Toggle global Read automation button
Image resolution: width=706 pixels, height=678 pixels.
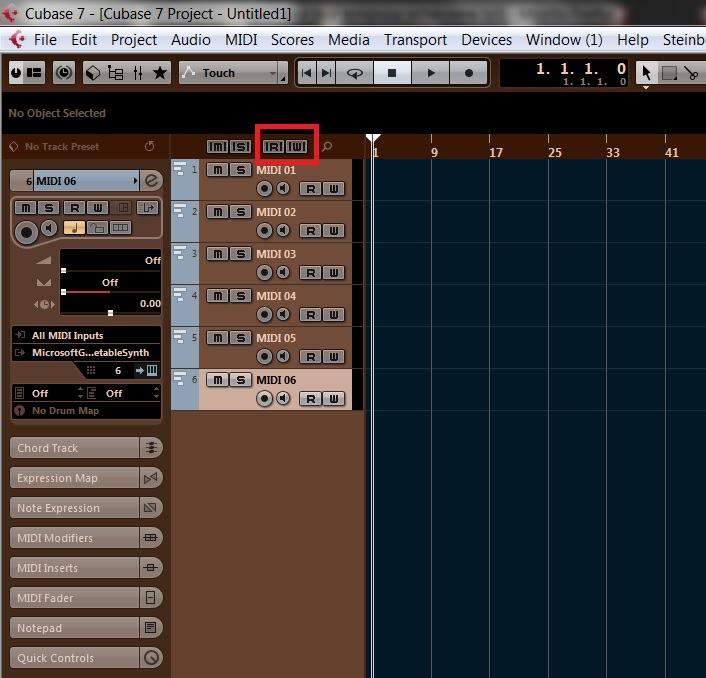click(273, 146)
